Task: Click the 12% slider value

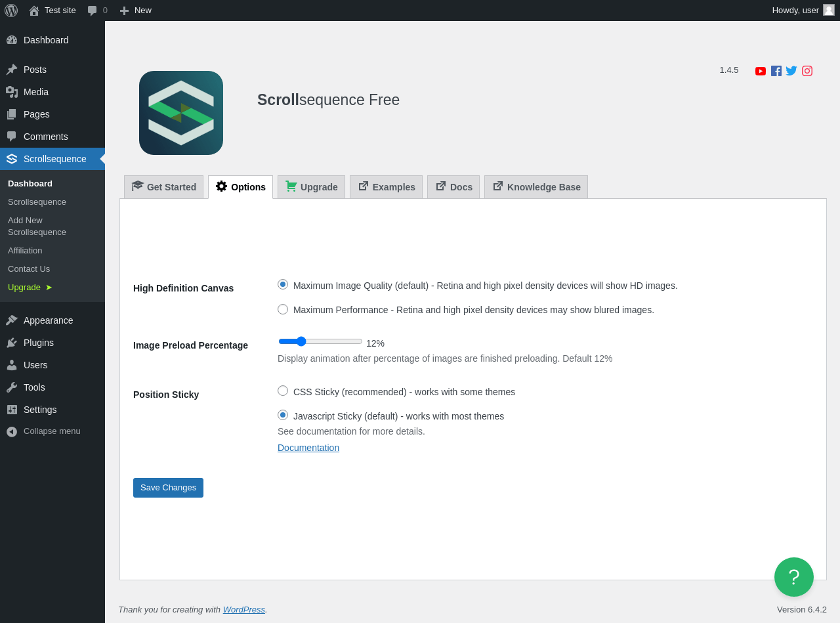Action: point(375,343)
